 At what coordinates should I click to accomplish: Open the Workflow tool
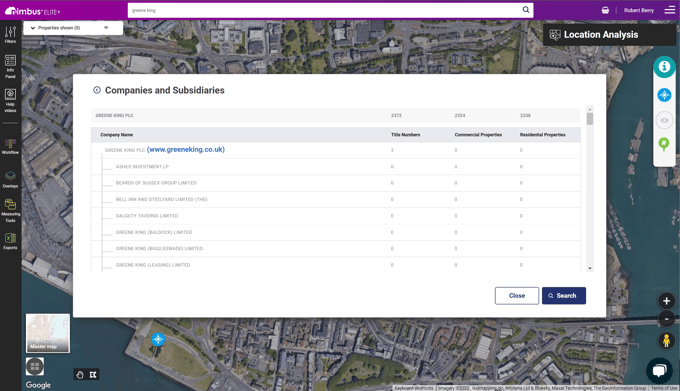(10, 147)
